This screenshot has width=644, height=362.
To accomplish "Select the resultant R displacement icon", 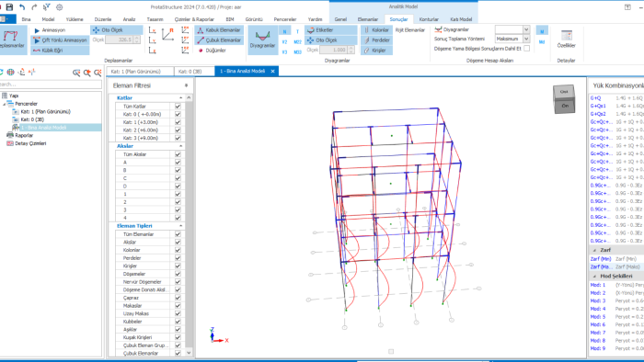I will (167, 34).
